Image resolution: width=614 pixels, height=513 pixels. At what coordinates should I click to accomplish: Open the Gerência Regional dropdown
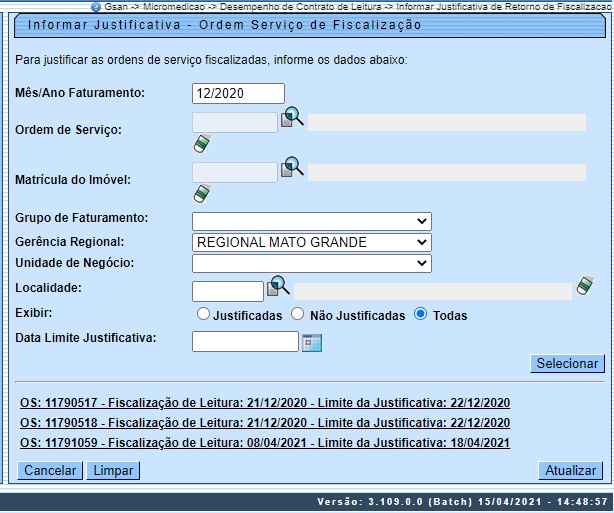tap(311, 242)
